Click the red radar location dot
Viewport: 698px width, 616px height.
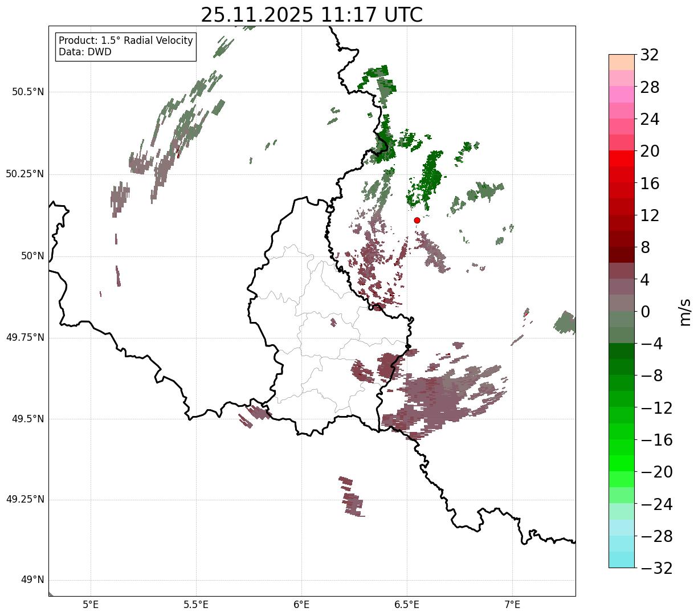[x=417, y=220]
